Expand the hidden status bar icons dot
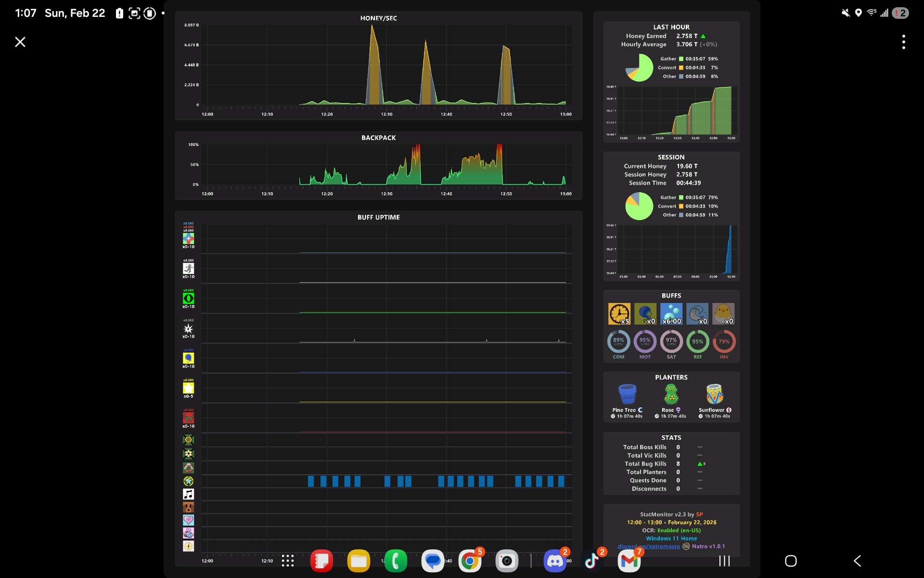The height and width of the screenshot is (578, 924). pyautogui.click(x=164, y=14)
